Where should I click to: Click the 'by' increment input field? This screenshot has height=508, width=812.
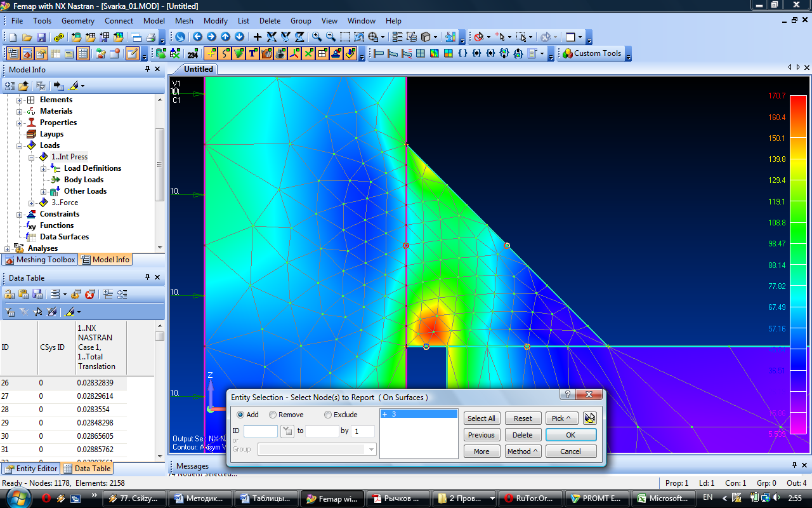pos(363,431)
